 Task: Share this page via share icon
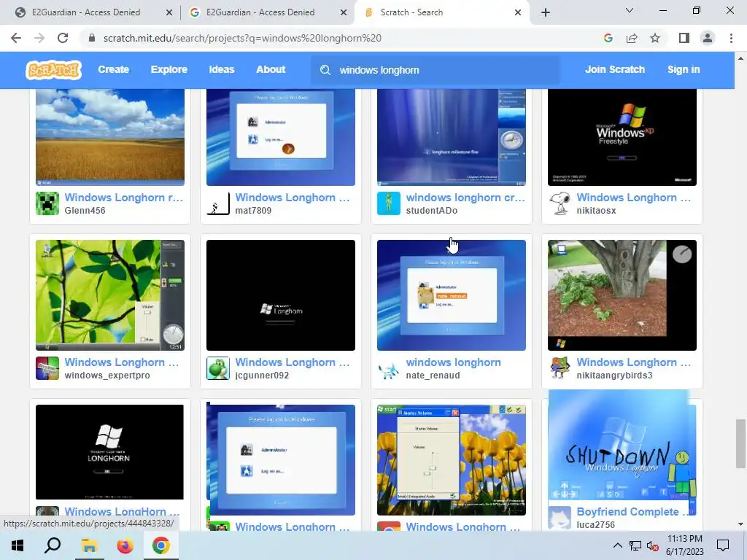[x=632, y=38]
